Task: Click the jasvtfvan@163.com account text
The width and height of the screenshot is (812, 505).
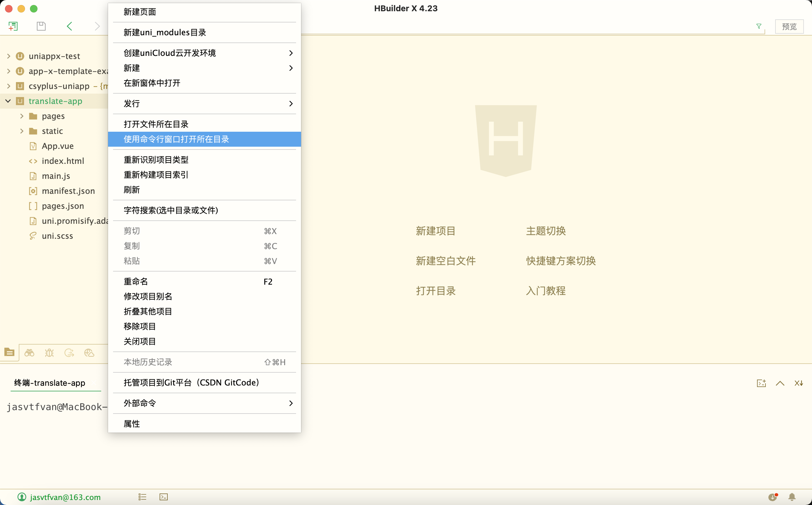Action: 65,497
